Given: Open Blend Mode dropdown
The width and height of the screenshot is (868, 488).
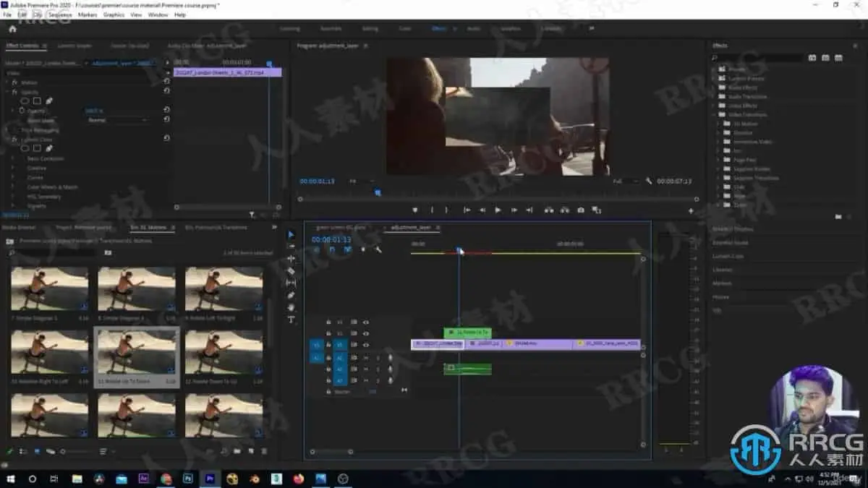Looking at the screenshot, I should coord(118,120).
